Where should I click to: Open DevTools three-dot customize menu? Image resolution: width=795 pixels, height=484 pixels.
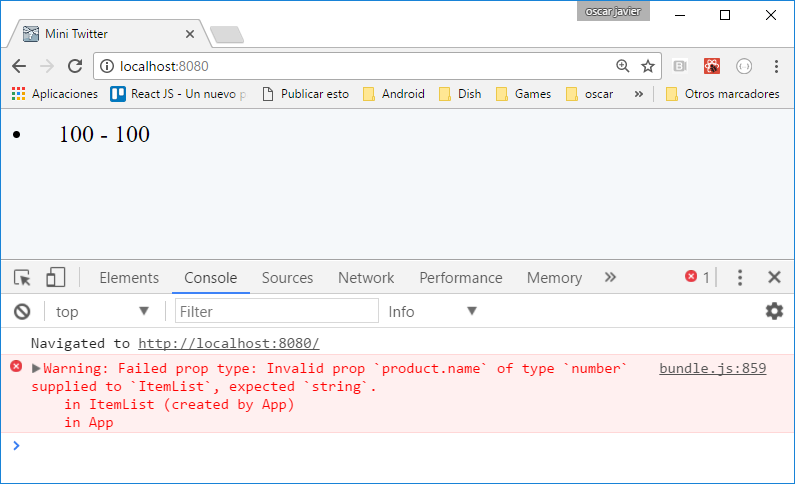pyautogui.click(x=740, y=277)
